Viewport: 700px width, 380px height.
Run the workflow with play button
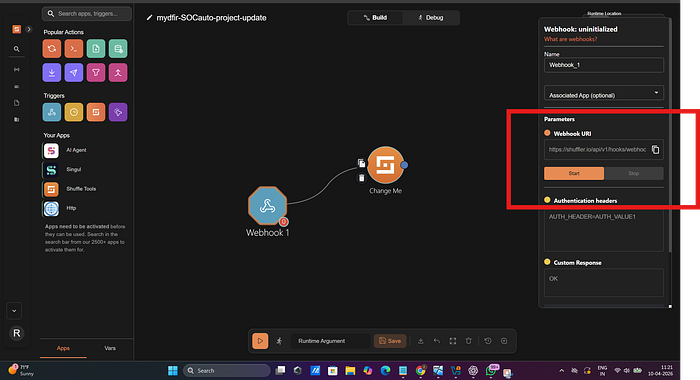point(260,341)
